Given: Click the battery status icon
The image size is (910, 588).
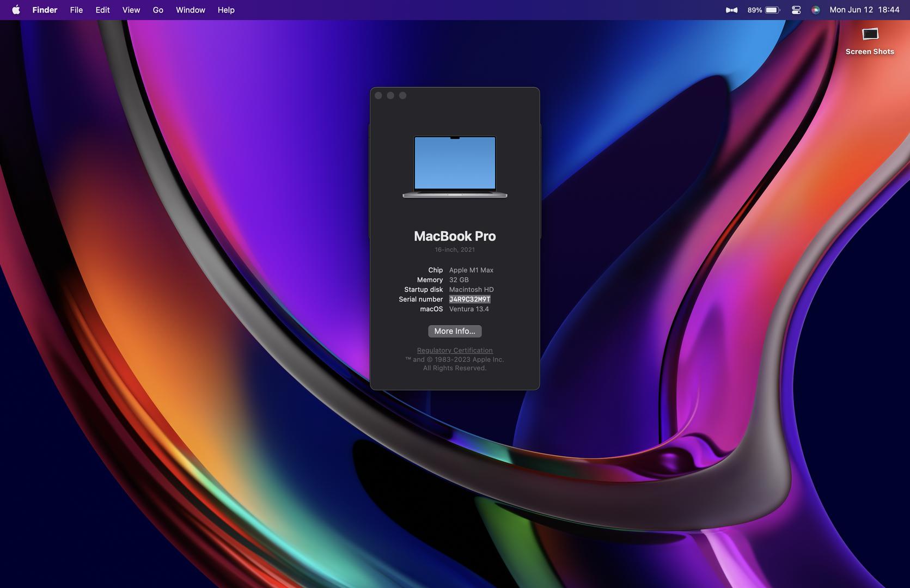Looking at the screenshot, I should [772, 10].
